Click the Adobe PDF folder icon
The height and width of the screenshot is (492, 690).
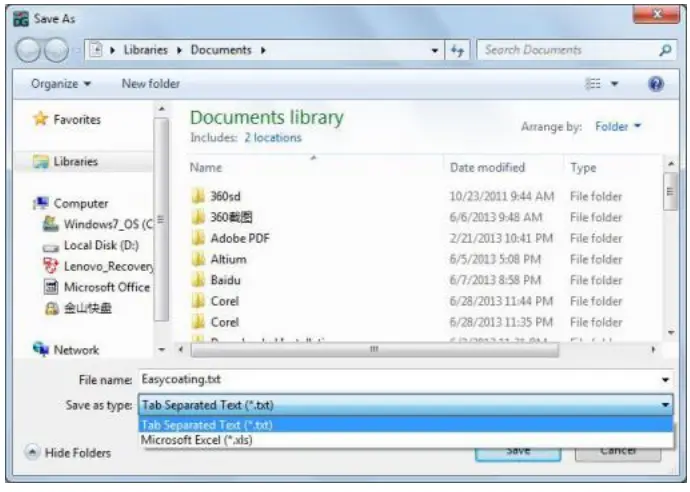point(198,238)
